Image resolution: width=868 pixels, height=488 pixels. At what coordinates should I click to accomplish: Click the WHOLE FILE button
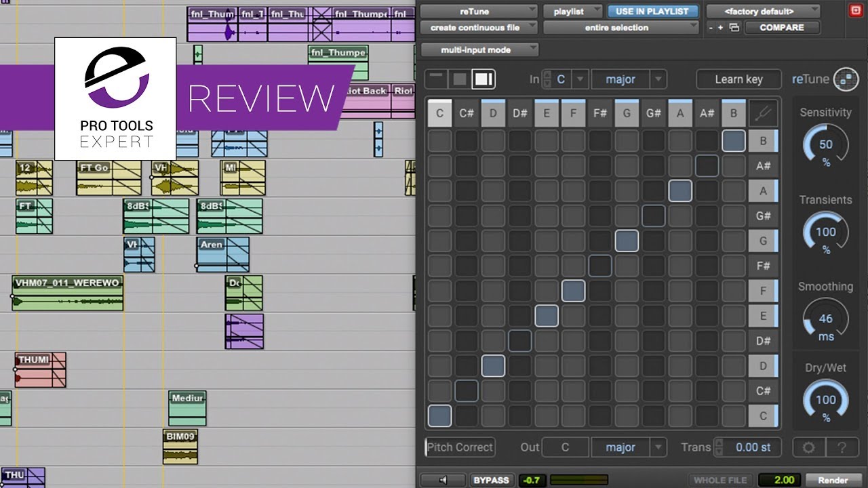(721, 480)
